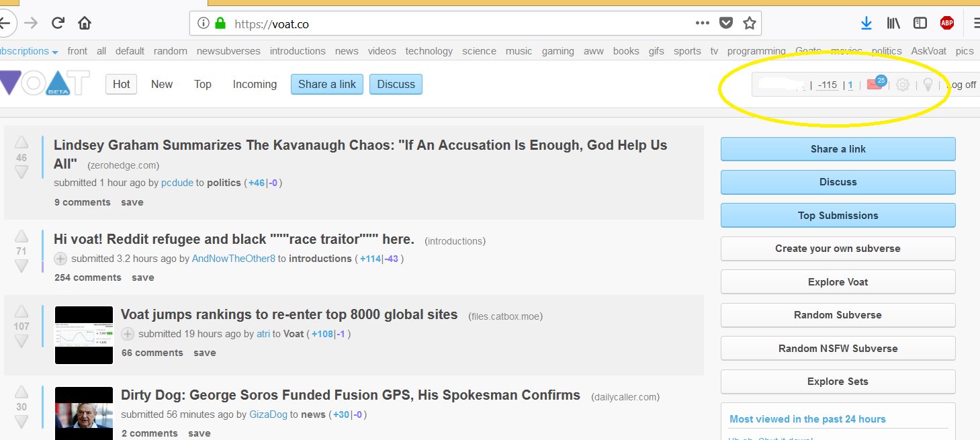
Task: Switch to the Hot tab
Action: tap(122, 84)
